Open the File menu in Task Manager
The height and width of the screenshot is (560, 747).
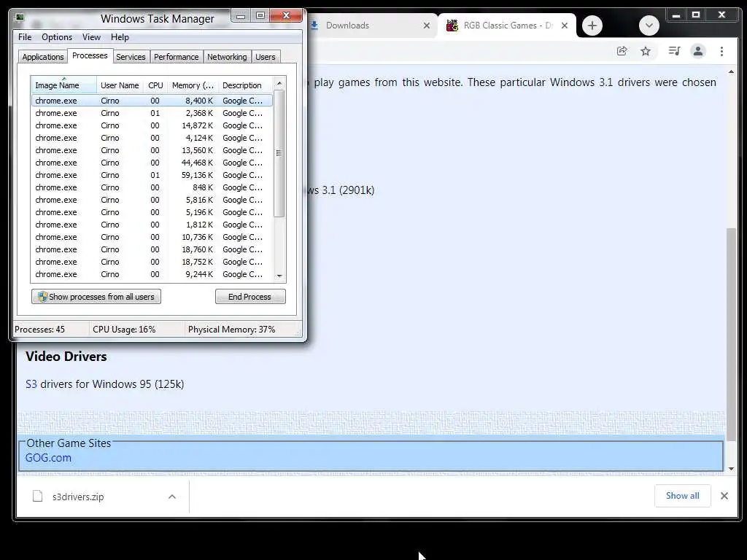click(25, 37)
